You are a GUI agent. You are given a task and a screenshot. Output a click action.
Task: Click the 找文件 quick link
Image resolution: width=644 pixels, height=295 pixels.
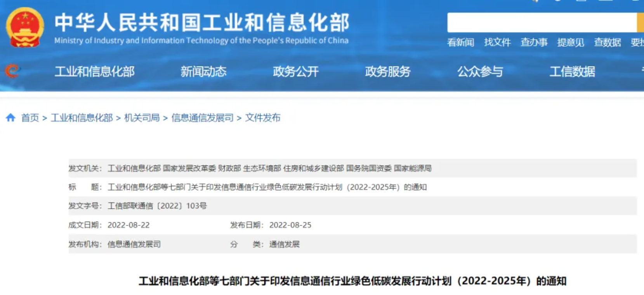[x=497, y=42]
